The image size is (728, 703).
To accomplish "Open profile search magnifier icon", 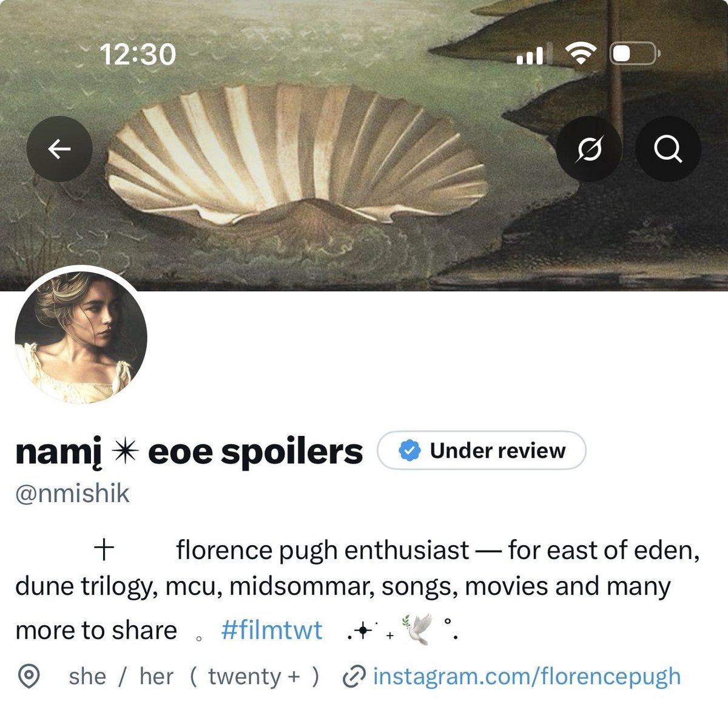I will tap(668, 148).
